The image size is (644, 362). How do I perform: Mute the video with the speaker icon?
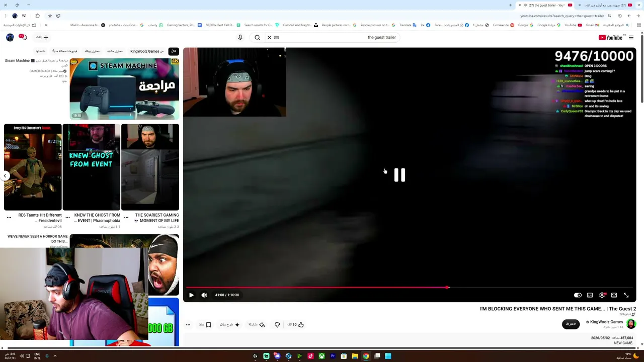pos(204,295)
